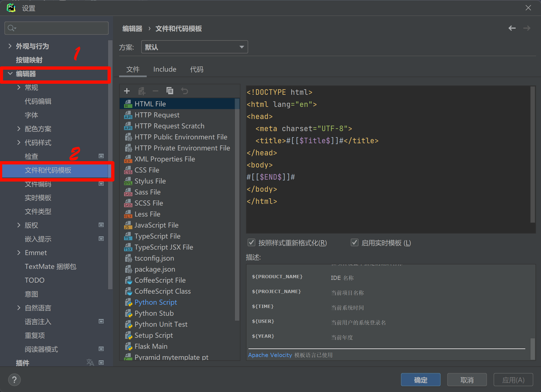This screenshot has height=392, width=541.
Task: Click the 确定 button
Action: point(420,380)
